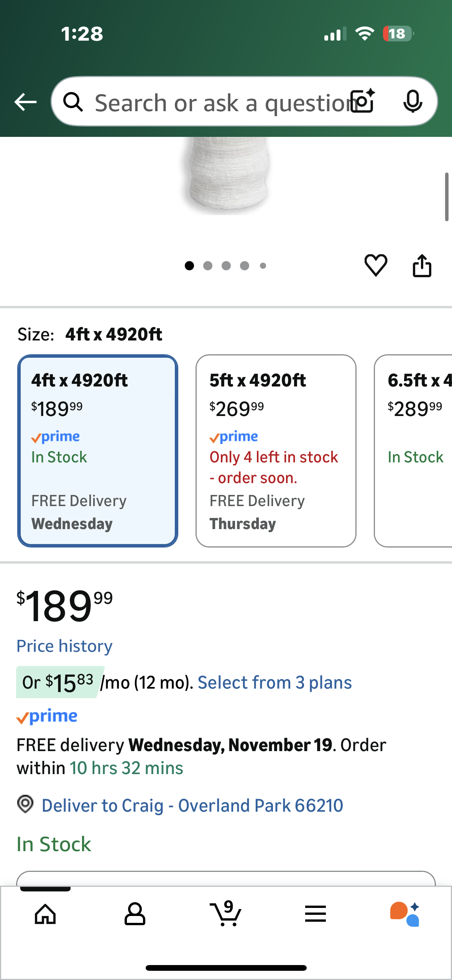Tap the location pin icon
Screen dimensions: 452x980
click(x=25, y=804)
